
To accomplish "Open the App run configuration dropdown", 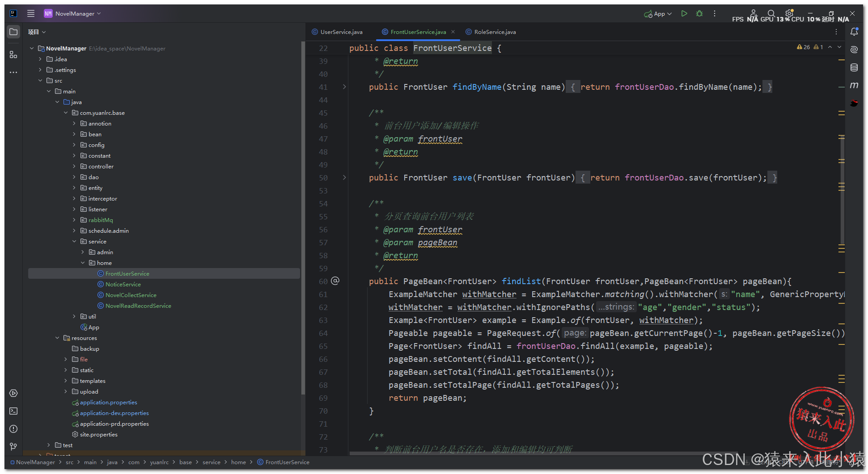I will (x=658, y=14).
